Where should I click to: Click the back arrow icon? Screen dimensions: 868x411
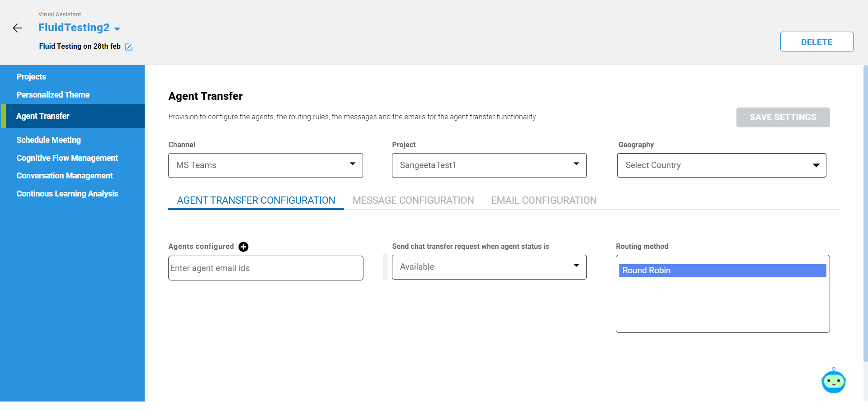[x=17, y=28]
